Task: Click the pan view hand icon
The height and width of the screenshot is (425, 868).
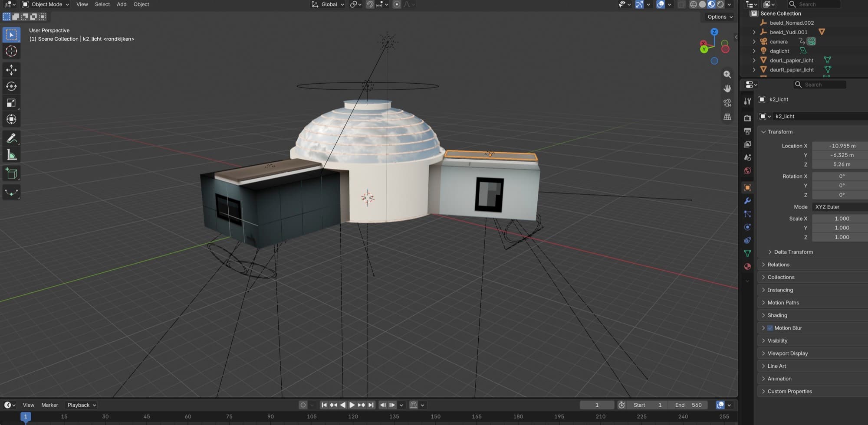Action: coord(727,88)
